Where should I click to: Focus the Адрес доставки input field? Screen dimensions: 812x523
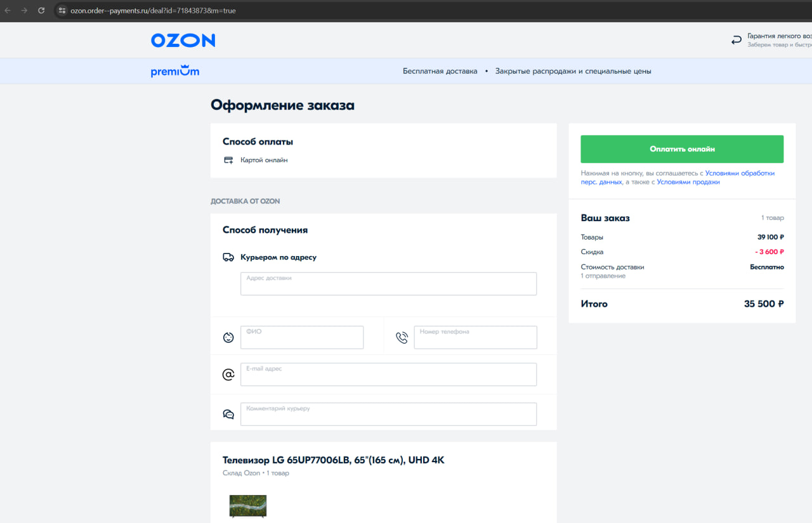point(388,284)
